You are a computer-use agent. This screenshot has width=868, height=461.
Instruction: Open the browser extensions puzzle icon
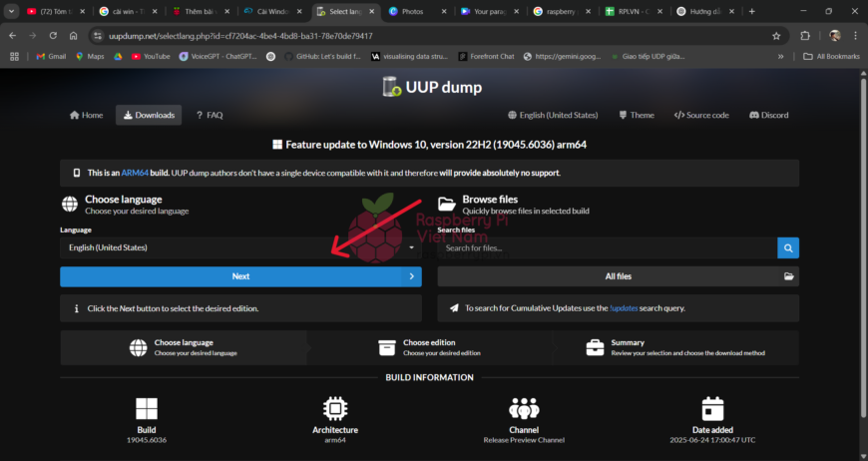[x=805, y=35]
